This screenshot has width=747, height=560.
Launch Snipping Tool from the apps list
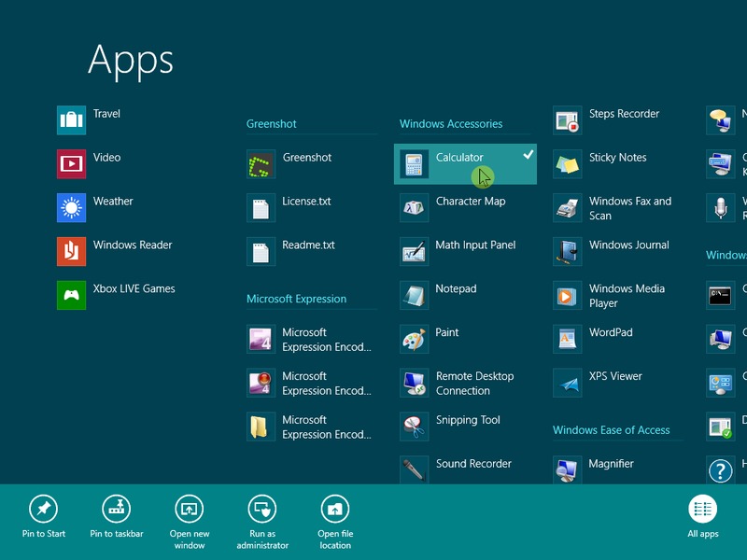coord(415,427)
